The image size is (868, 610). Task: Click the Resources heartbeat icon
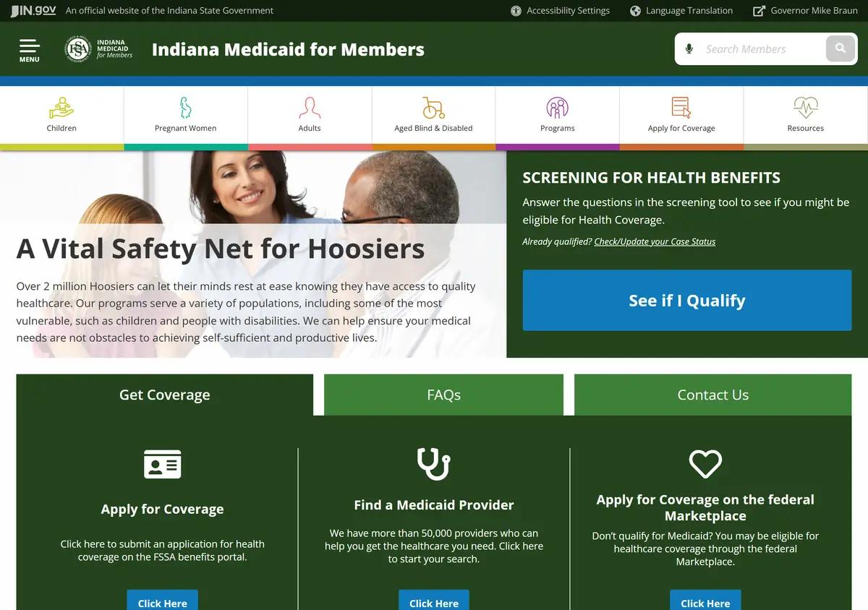point(805,108)
